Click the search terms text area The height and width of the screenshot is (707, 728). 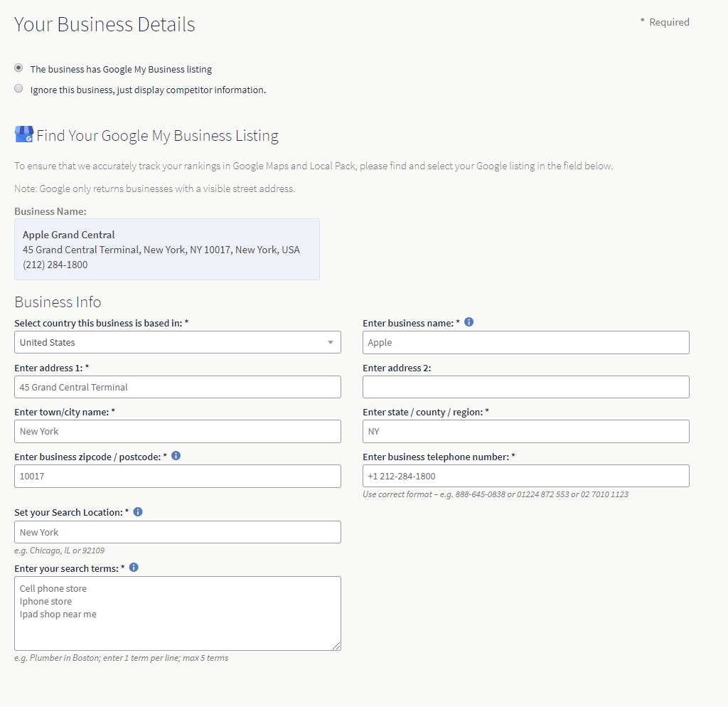178,614
